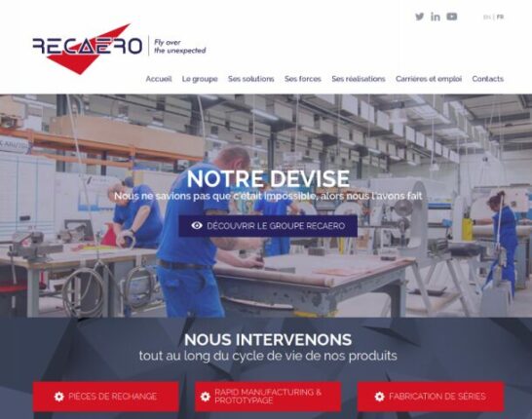
Task: Open the Accueil menu item
Action: pos(159,79)
